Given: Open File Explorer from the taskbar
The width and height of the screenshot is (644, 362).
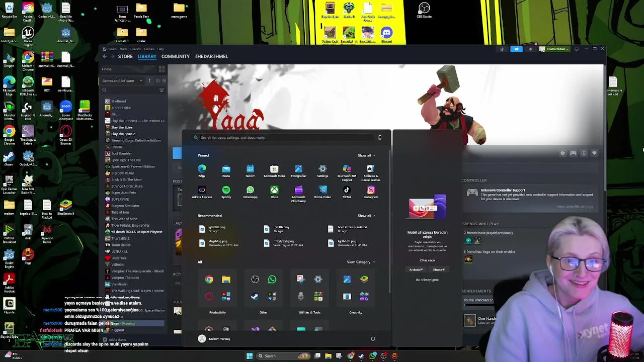Looking at the screenshot, I should [328, 356].
